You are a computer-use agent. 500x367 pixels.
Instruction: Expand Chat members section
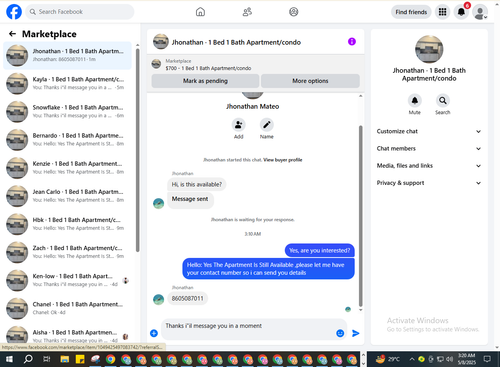(x=429, y=149)
